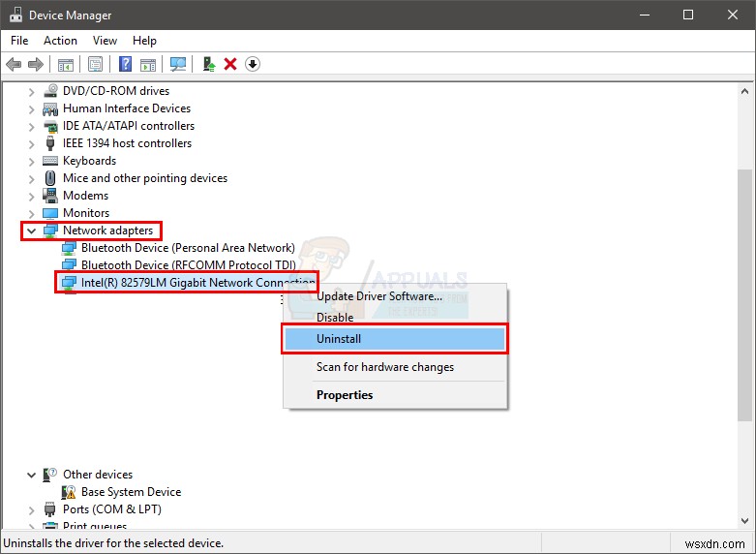
Task: Choose Disable in the context menu
Action: tap(395, 318)
